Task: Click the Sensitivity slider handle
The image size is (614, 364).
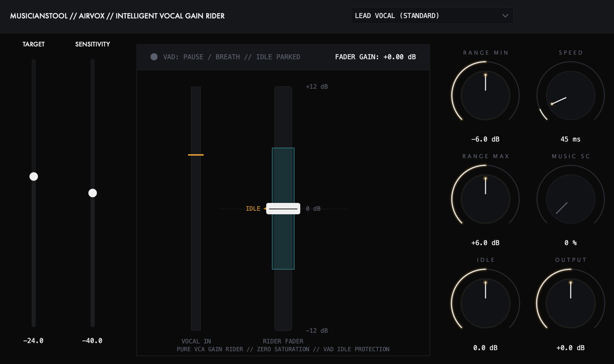Action: click(93, 193)
